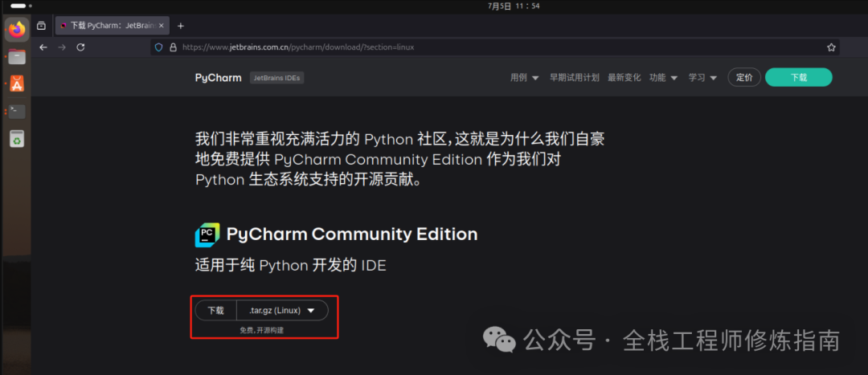Go back to the previous page
868x375 pixels.
coord(43,47)
